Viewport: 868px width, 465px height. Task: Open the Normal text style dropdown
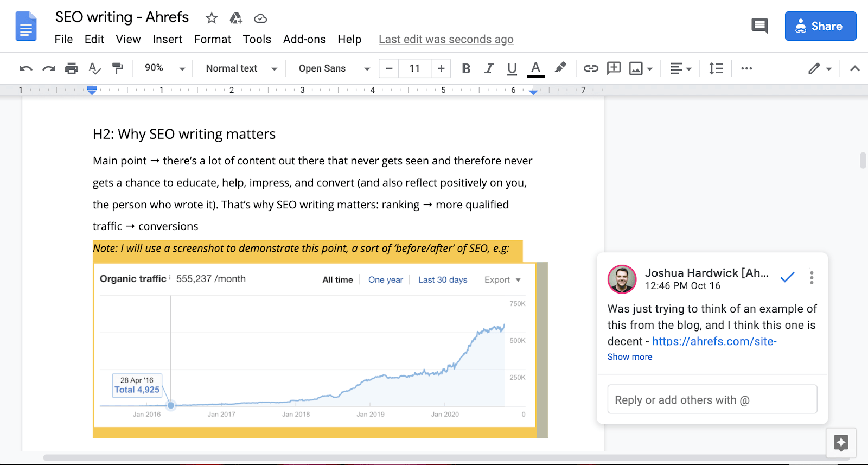point(241,68)
